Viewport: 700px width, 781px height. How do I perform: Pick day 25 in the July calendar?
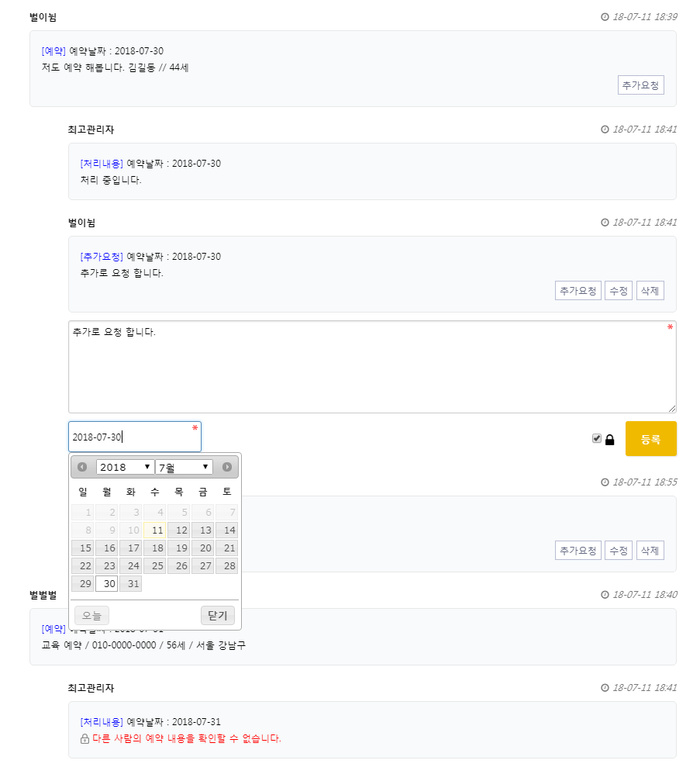point(155,566)
